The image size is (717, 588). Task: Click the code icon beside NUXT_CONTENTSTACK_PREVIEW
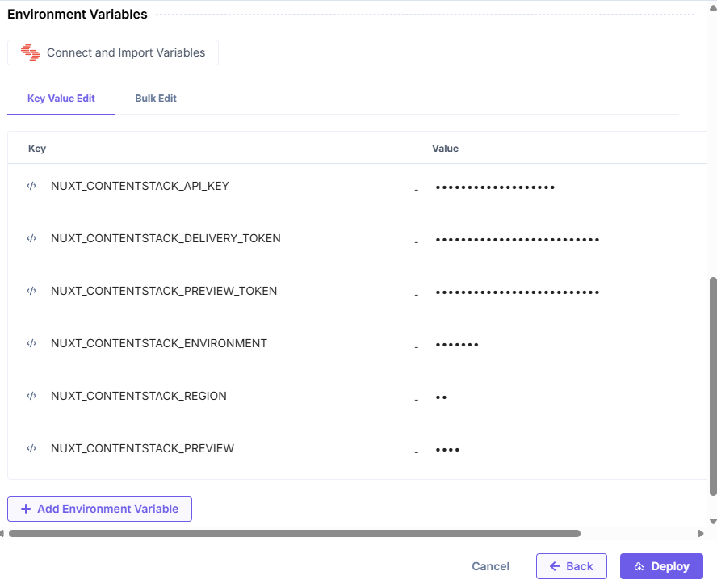31,448
